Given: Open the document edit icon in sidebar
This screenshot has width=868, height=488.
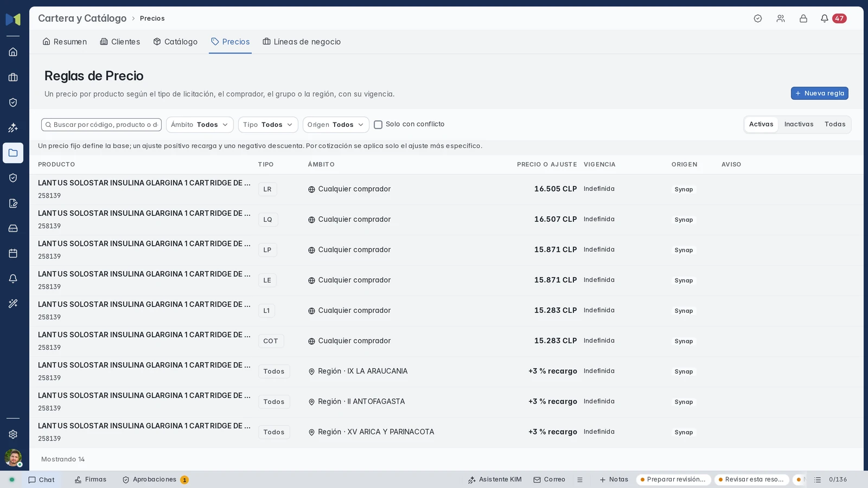Looking at the screenshot, I should pos(13,203).
